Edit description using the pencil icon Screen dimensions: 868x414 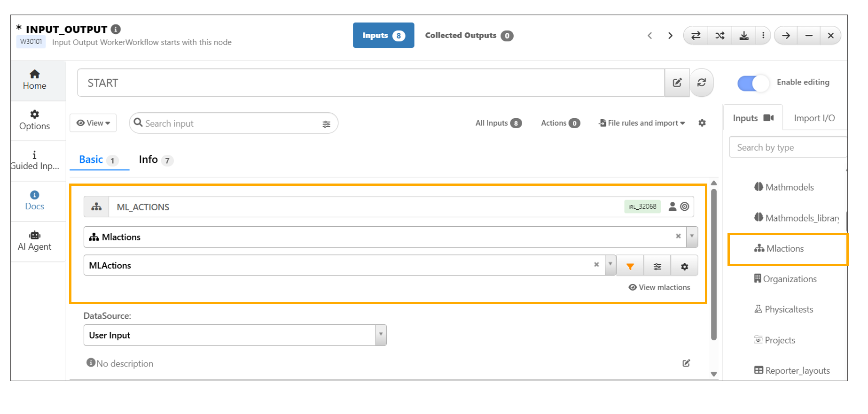tap(686, 363)
